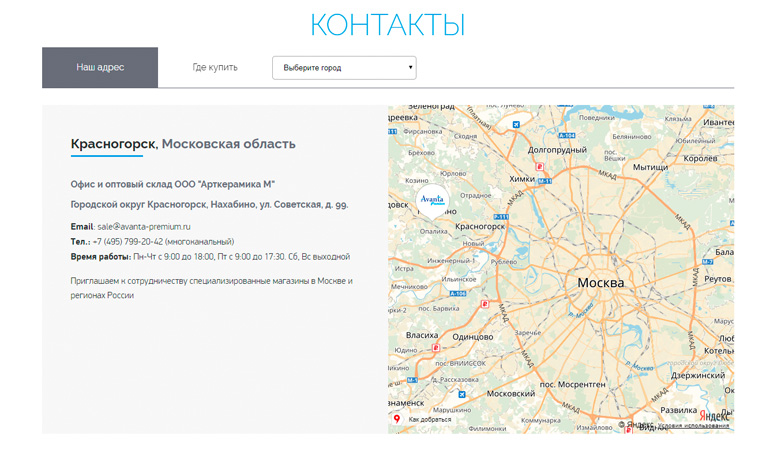Click the airport icon near Московский

(x=462, y=394)
